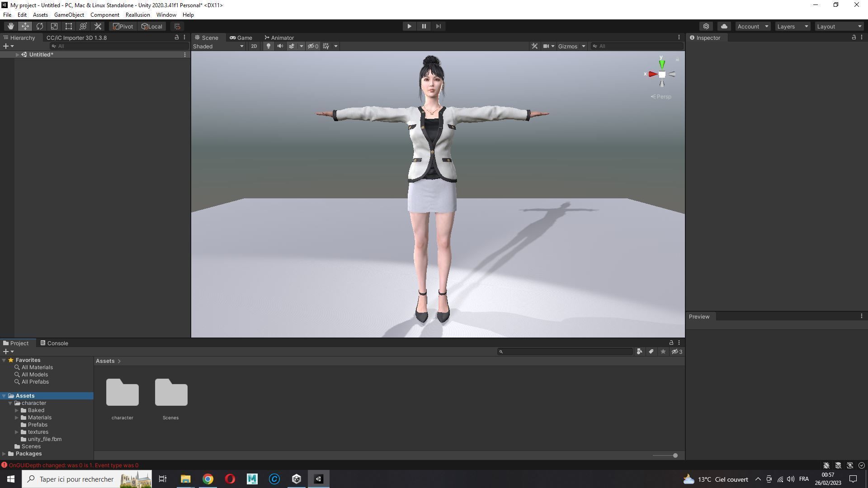Expand the Untitled scene in Hierarchy
The image size is (868, 488).
pyautogui.click(x=17, y=55)
